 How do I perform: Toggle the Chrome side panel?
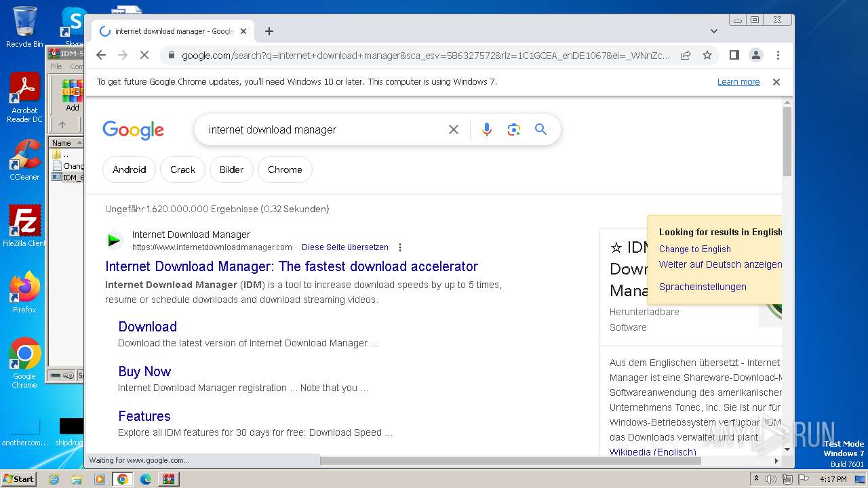pyautogui.click(x=734, y=55)
